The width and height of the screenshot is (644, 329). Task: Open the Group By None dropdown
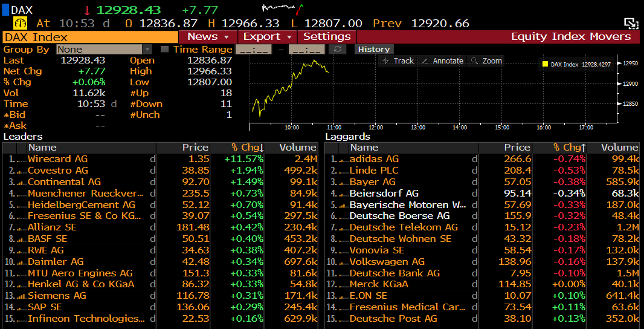pyautogui.click(x=105, y=50)
